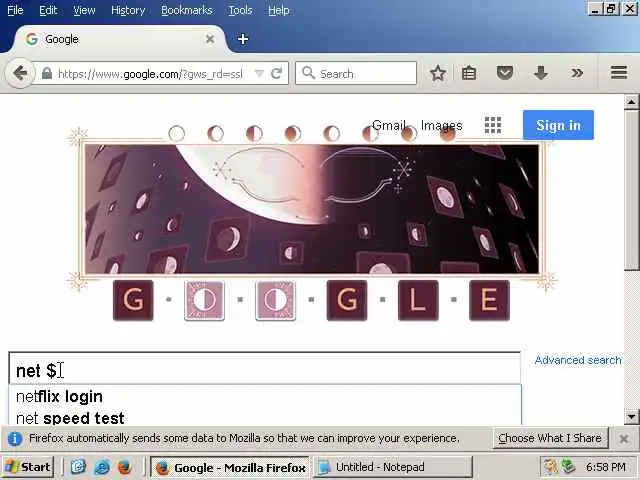Click the second half-moon O tile
Image resolution: width=640 pixels, height=480 pixels.
[276, 300]
